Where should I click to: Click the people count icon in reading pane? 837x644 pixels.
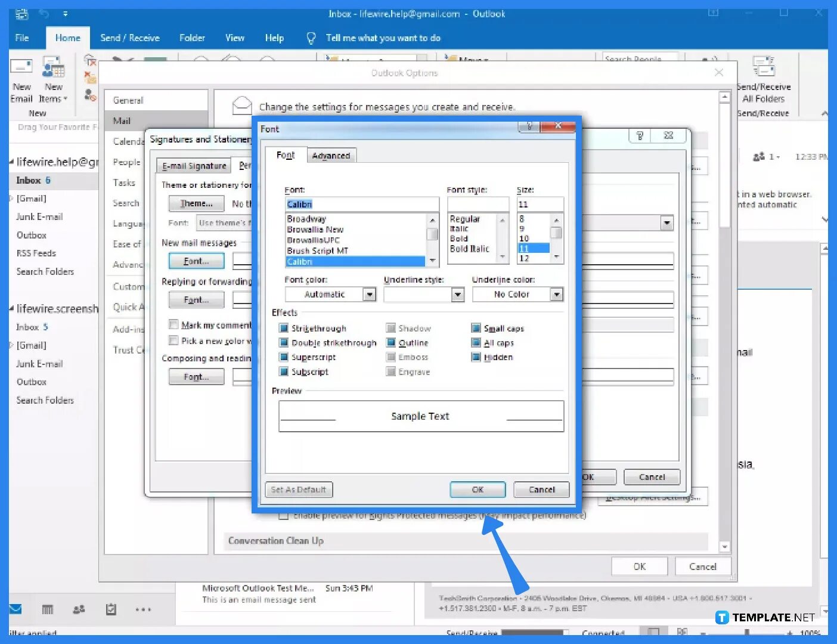tap(759, 157)
